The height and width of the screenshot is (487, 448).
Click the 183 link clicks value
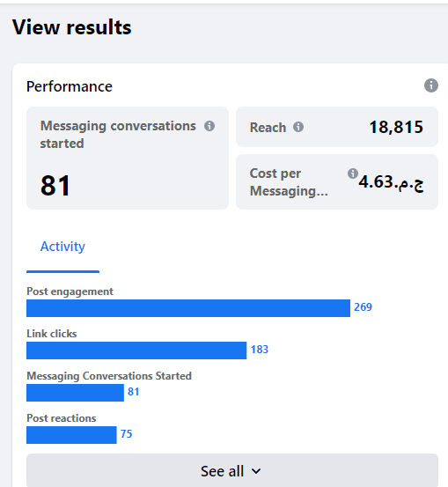[x=260, y=350]
